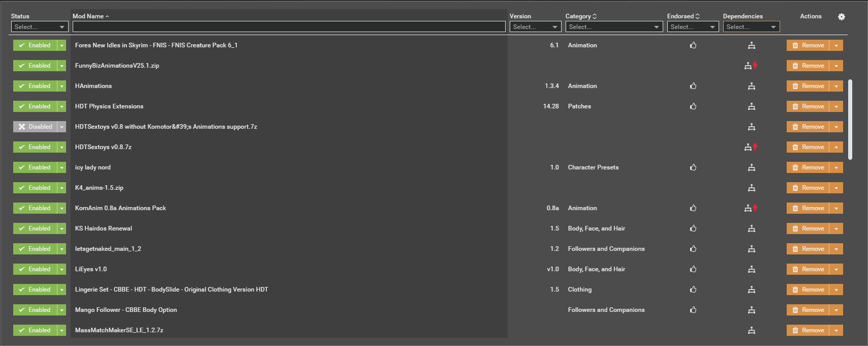This screenshot has width=868, height=346.
Task: Open dependencies icon for icy lady nord
Action: pyautogui.click(x=752, y=167)
